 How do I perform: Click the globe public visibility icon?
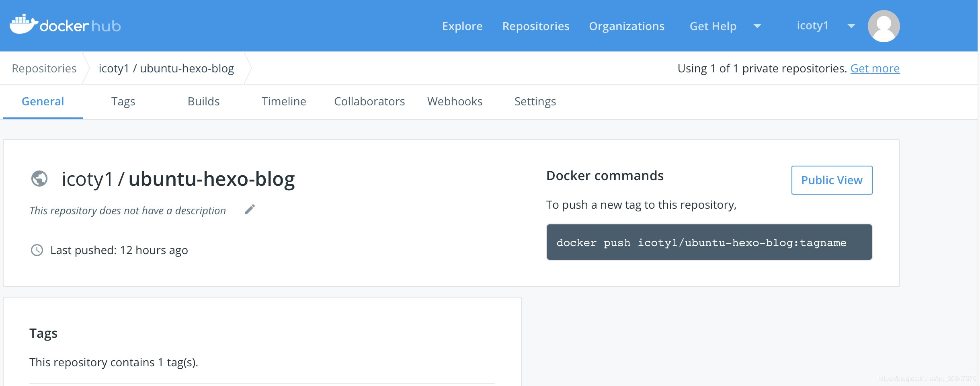[39, 179]
